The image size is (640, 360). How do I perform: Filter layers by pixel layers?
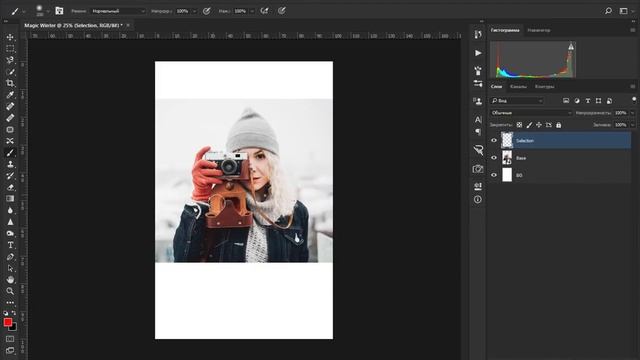[566, 100]
